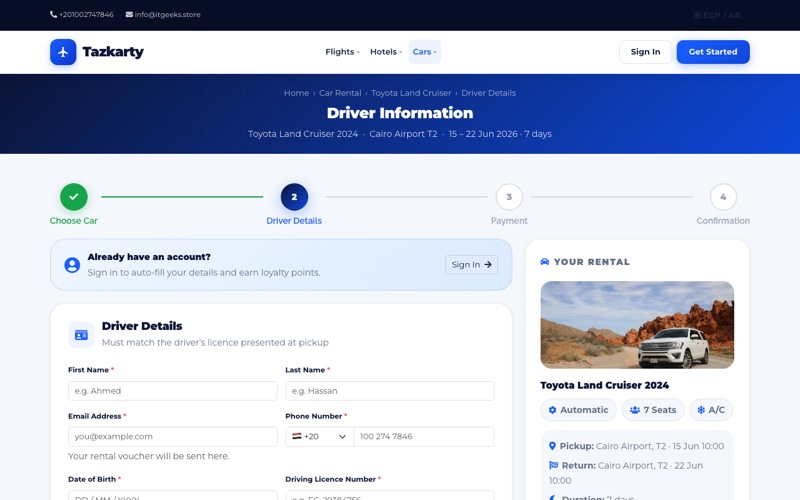This screenshot has height=500, width=800.
Task: Click the globe icon beside EGP / AR
Action: (696, 15)
